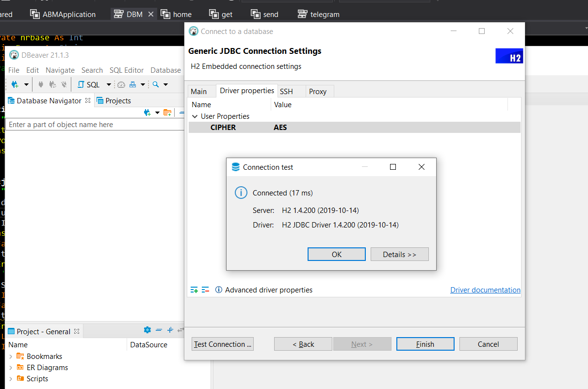Screen dimensions: 588x389
Task: Expand the ER Diagrams folder
Action: [11, 368]
